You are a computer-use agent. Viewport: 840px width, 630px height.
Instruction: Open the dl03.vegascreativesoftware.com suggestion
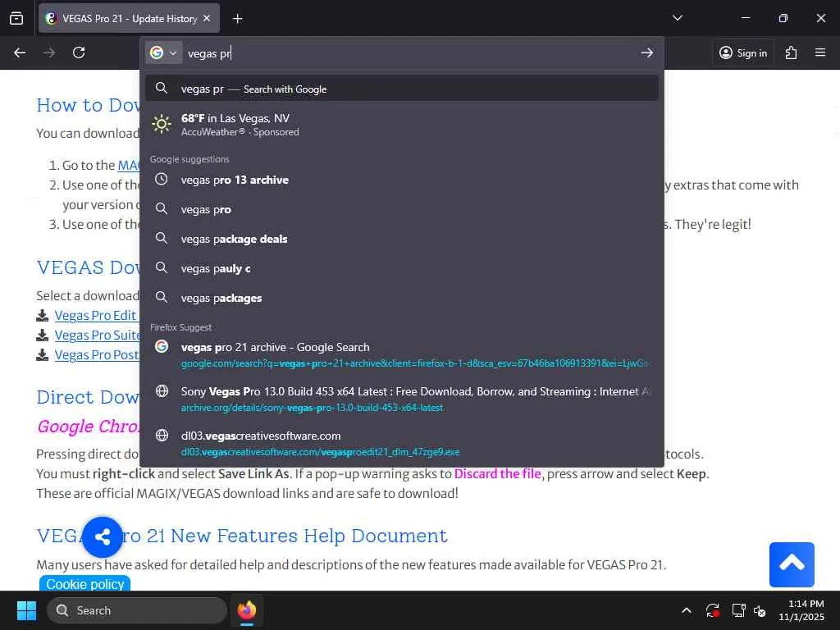(x=402, y=444)
